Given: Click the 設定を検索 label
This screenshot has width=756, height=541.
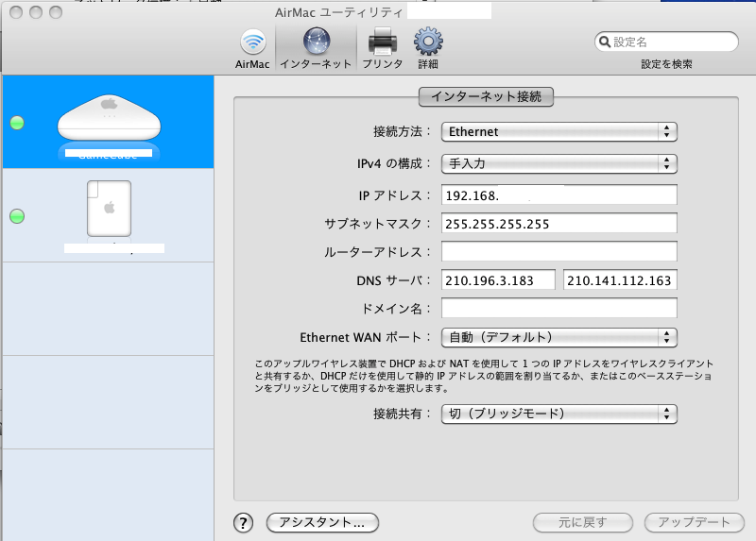Looking at the screenshot, I should (666, 64).
